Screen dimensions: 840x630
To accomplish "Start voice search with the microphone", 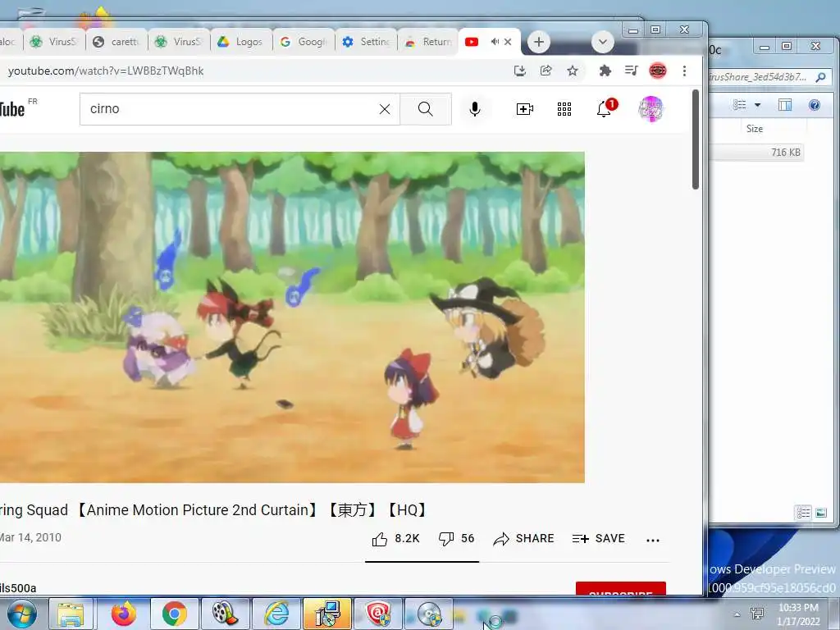I will 474,109.
